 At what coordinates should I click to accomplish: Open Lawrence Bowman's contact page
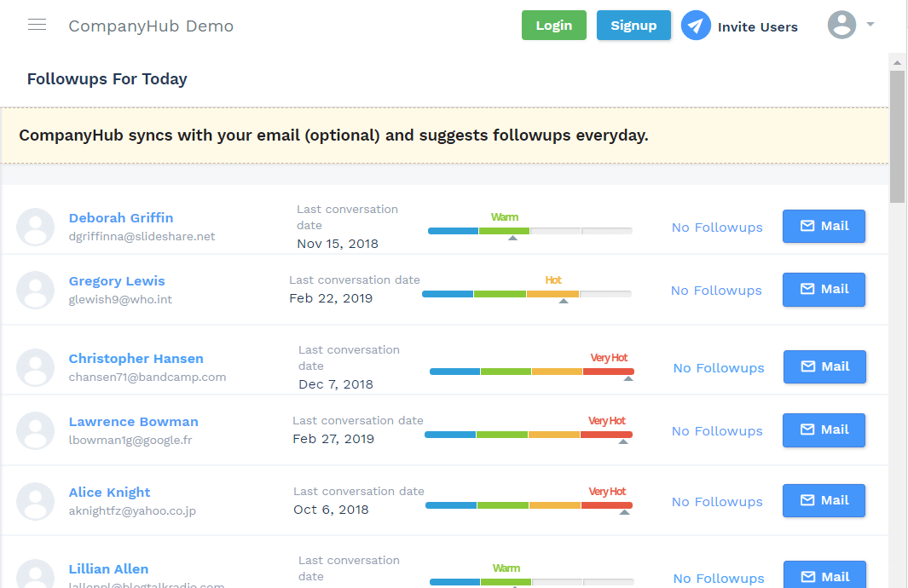(133, 422)
